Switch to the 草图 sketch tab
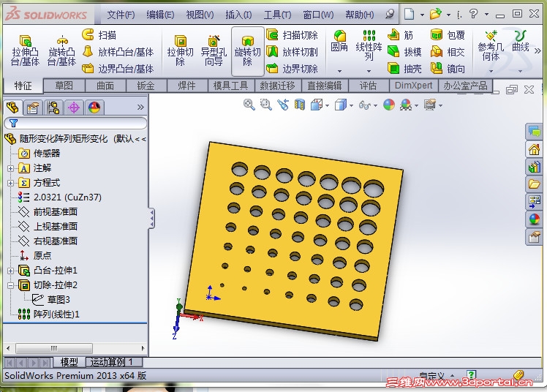The height and width of the screenshot is (392, 547). [x=64, y=86]
